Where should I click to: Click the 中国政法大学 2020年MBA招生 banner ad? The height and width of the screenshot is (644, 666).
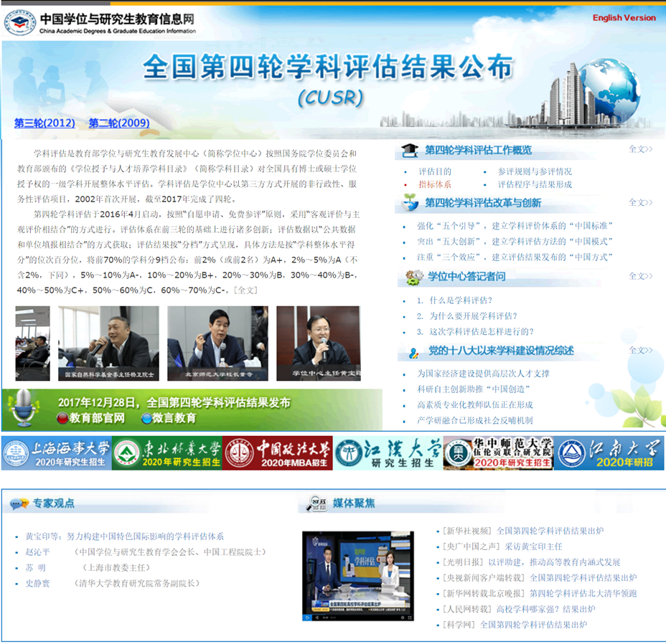(277, 453)
